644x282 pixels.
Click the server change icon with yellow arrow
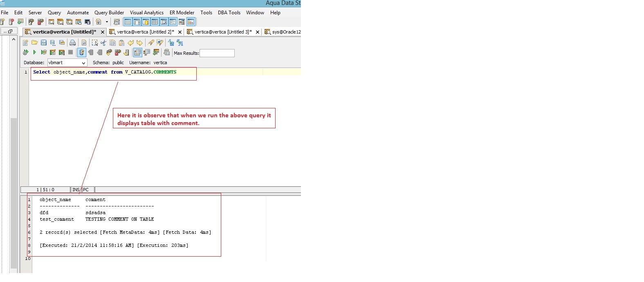126,52
